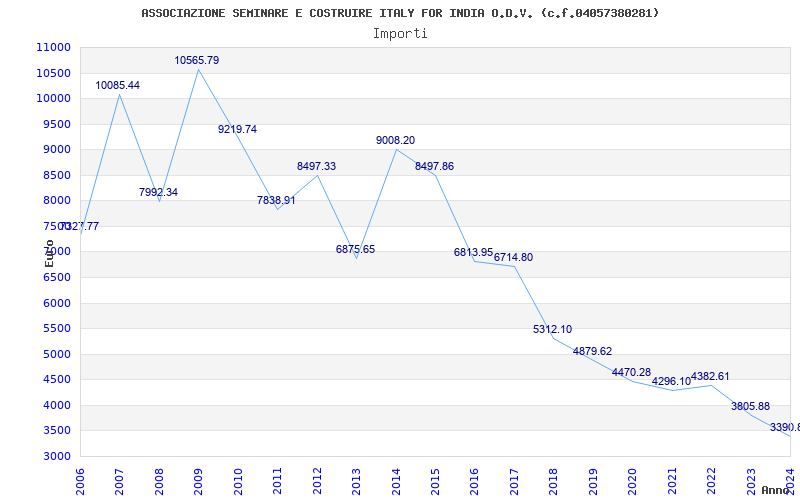Click the Importi subtitle

[400, 34]
